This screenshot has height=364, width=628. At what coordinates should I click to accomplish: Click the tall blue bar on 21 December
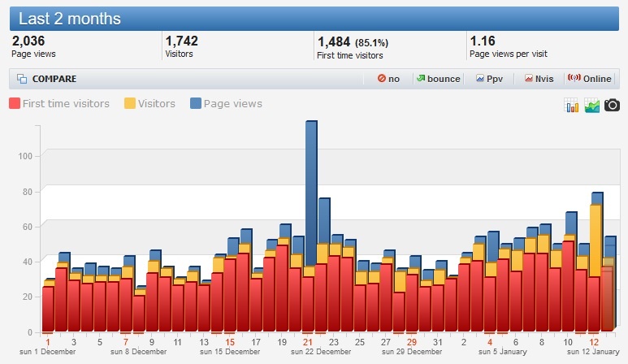(x=311, y=193)
